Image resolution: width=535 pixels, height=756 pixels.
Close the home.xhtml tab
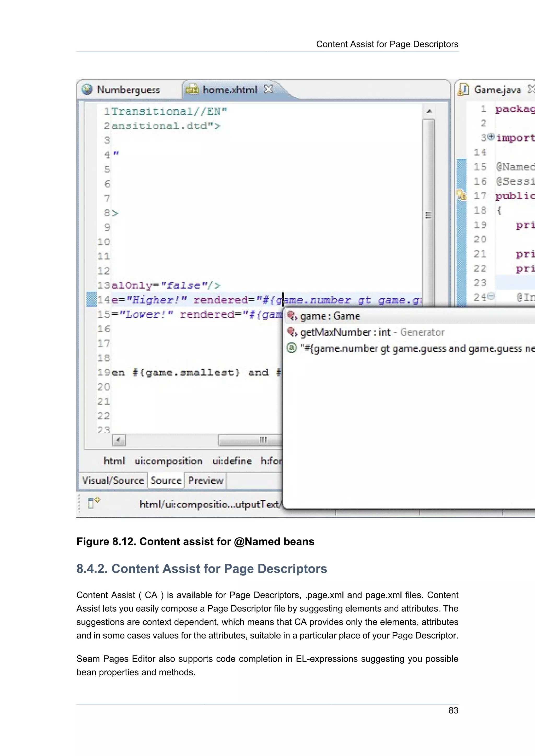[x=269, y=89]
